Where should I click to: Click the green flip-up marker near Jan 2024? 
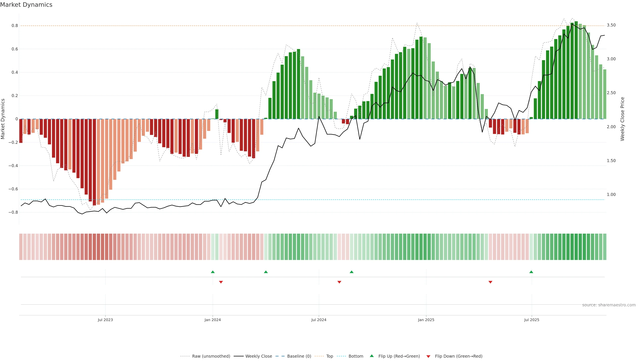click(213, 272)
